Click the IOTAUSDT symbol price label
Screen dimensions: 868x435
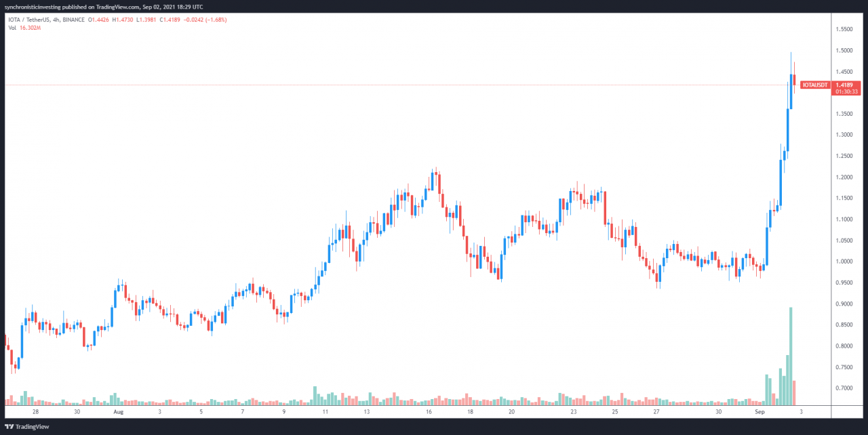[816, 85]
